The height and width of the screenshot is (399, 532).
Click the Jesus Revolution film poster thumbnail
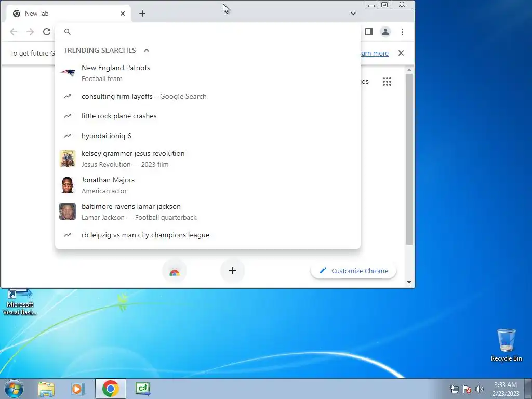(68, 158)
